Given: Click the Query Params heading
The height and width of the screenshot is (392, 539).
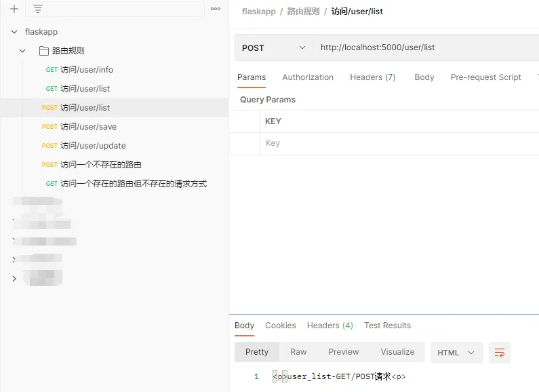Looking at the screenshot, I should 268,100.
